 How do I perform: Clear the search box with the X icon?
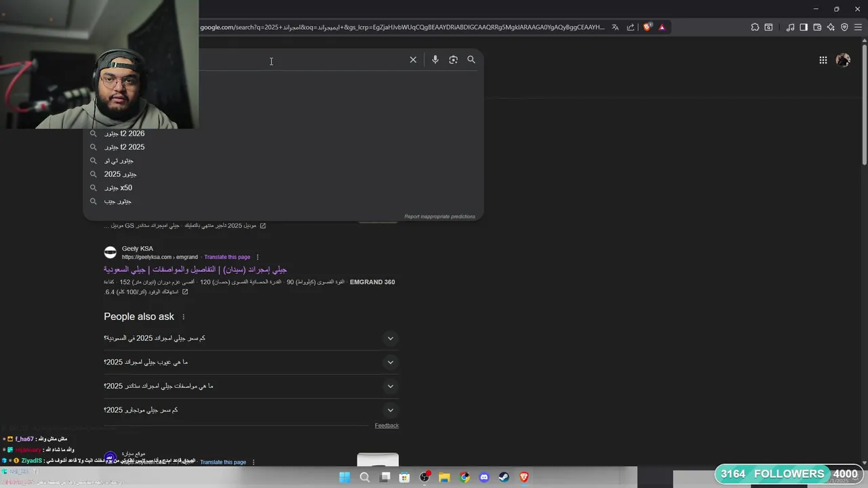pyautogui.click(x=413, y=60)
